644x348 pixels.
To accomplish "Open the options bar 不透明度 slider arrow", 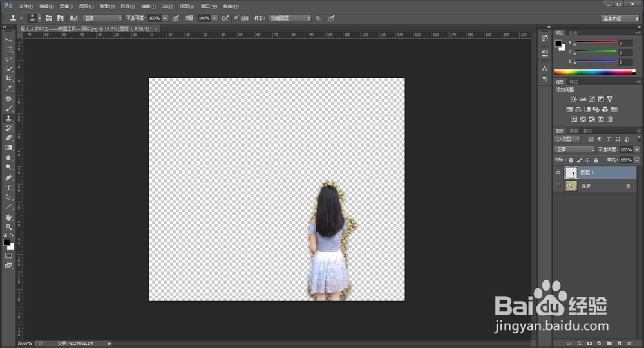I will (x=165, y=18).
